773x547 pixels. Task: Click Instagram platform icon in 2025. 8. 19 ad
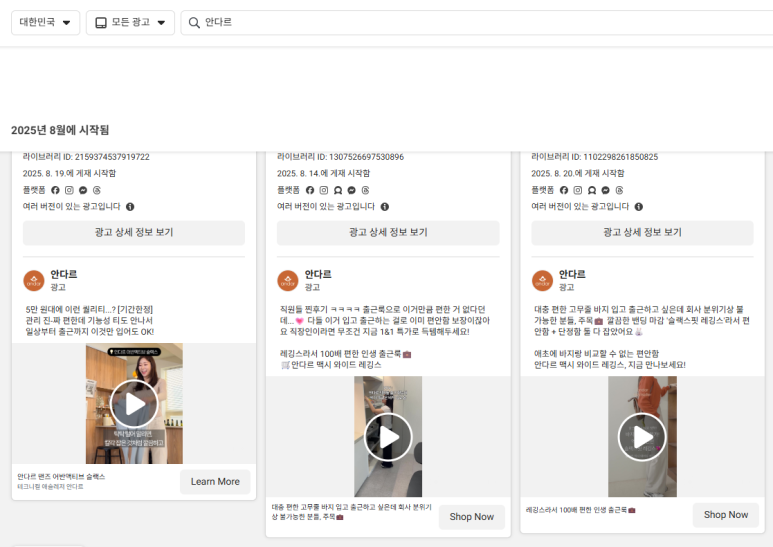click(x=69, y=190)
